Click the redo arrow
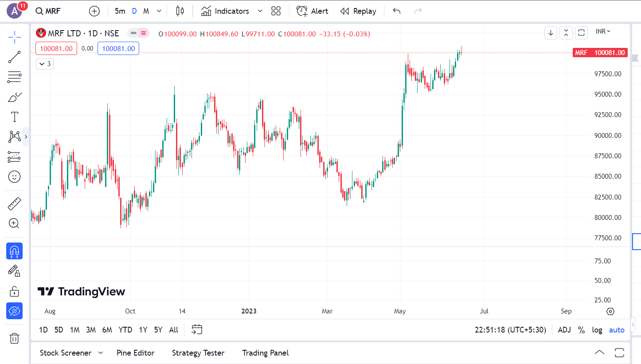This screenshot has height=364, width=641. click(x=418, y=11)
